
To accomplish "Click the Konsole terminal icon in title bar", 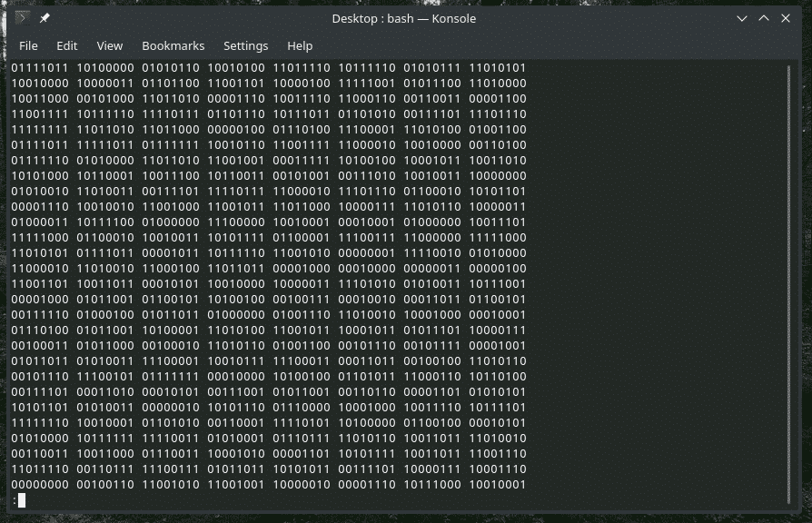I will coord(23,18).
